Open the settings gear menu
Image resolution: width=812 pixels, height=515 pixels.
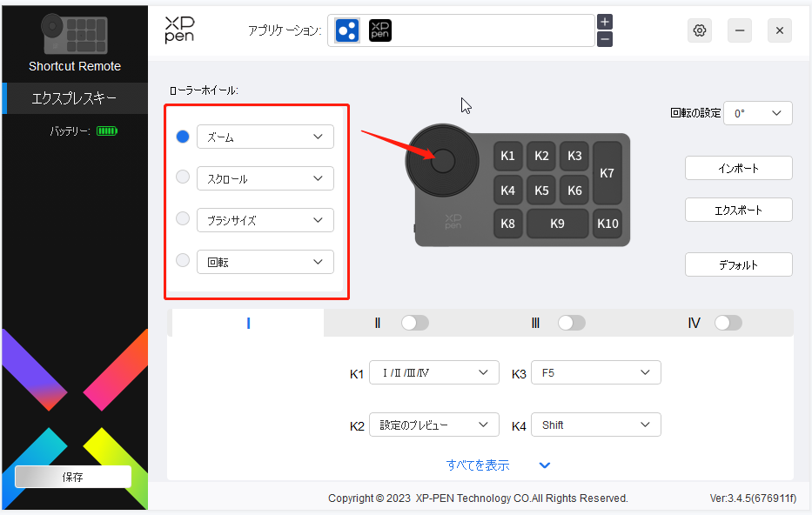coord(699,30)
